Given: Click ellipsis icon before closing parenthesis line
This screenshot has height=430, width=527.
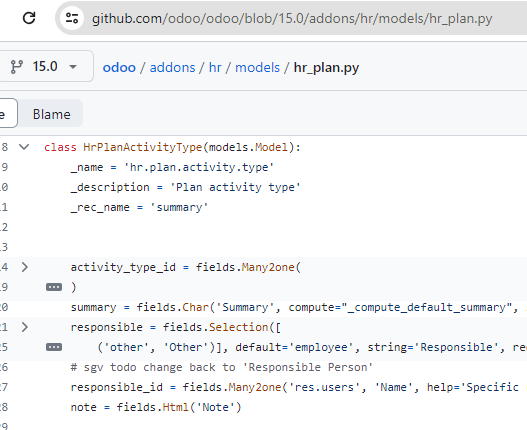Looking at the screenshot, I should pyautogui.click(x=54, y=287).
